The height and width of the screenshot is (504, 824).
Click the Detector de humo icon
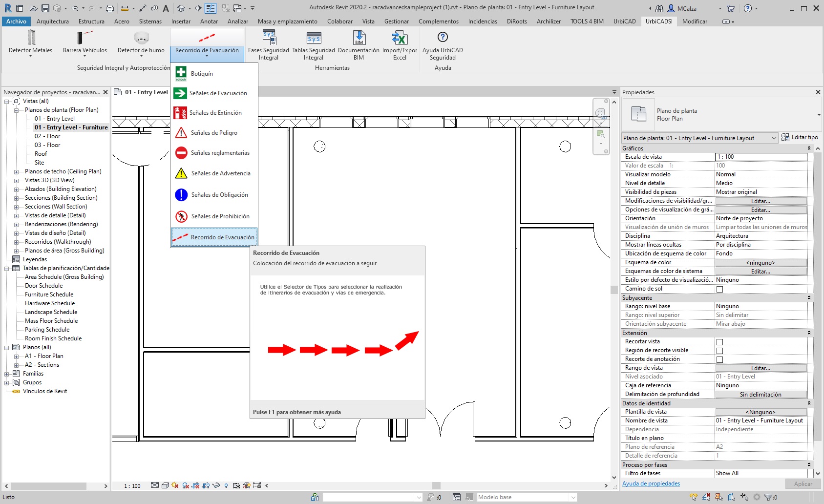coord(141,38)
